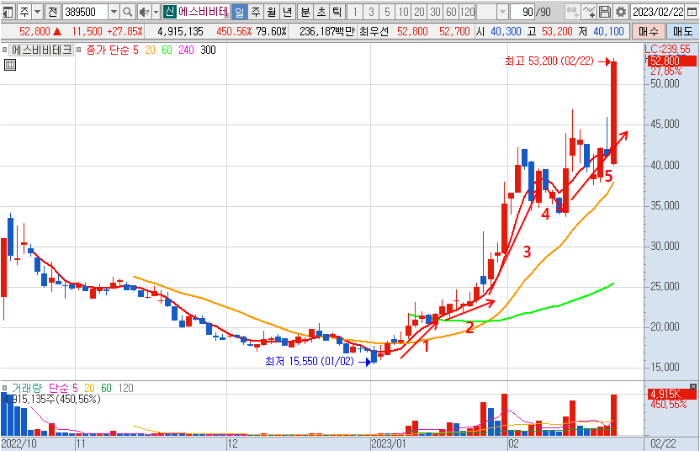Close the volume panel with x icon

point(693,386)
